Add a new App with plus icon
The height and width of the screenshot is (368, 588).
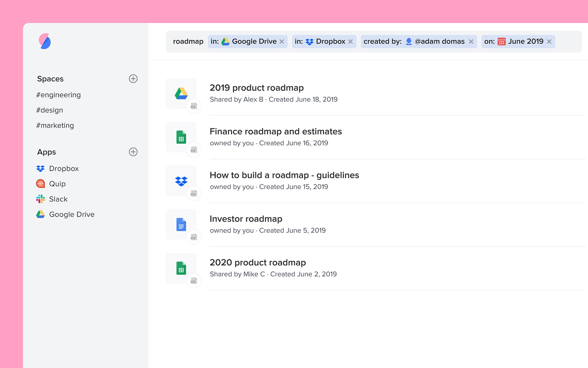pos(133,152)
